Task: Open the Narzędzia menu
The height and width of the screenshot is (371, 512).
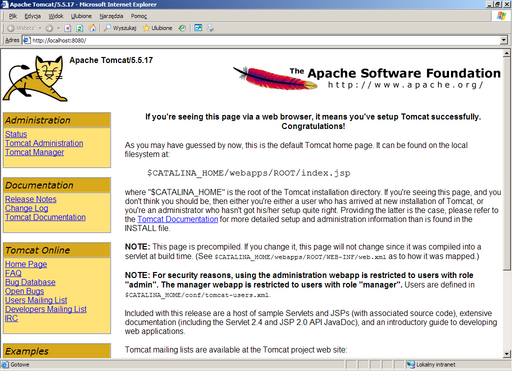Action: pos(111,16)
